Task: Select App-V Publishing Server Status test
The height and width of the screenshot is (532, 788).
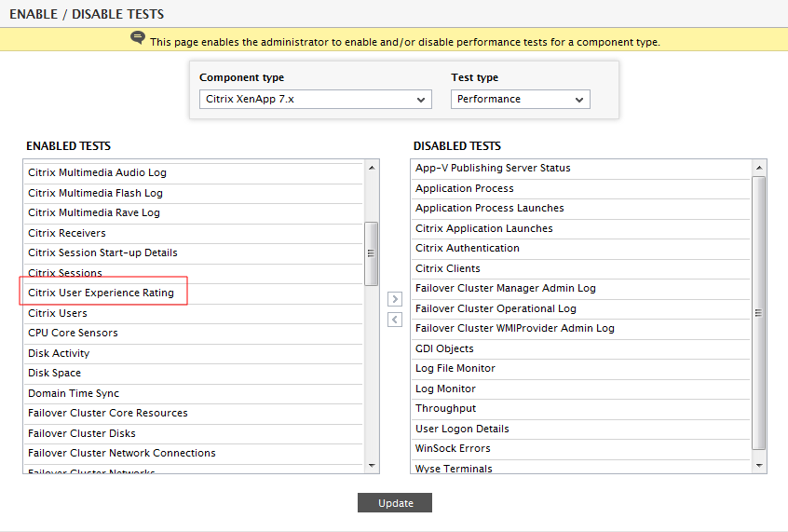Action: 581,168
